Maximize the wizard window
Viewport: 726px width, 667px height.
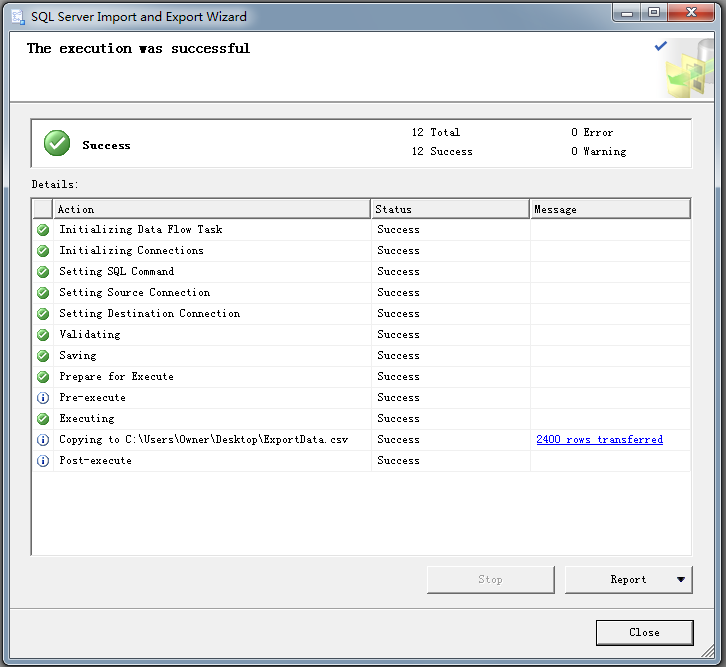pyautogui.click(x=654, y=13)
